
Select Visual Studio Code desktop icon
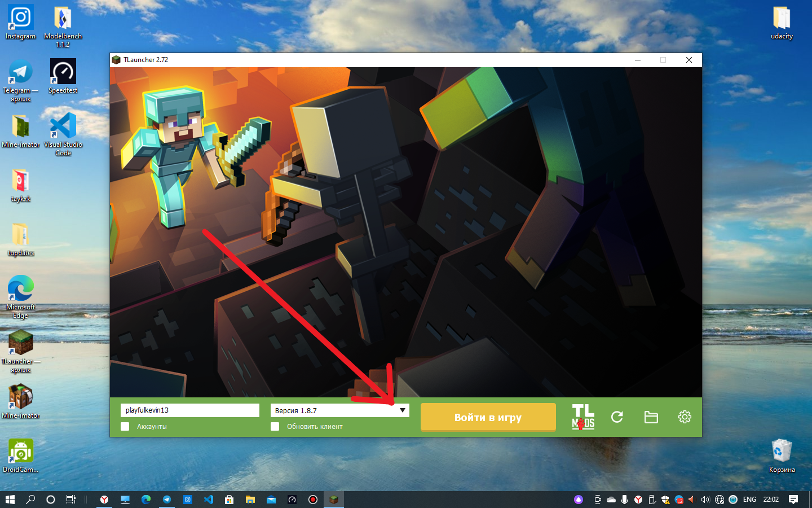click(63, 134)
